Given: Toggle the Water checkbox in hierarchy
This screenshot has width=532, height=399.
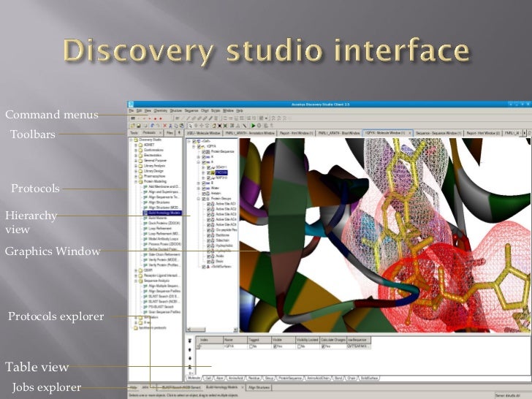Looking at the screenshot, I should [204, 187].
